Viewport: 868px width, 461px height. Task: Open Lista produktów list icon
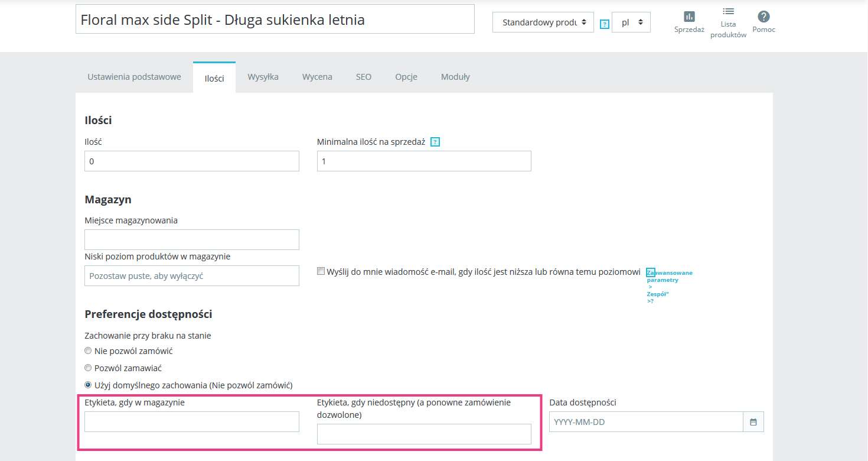pos(728,11)
